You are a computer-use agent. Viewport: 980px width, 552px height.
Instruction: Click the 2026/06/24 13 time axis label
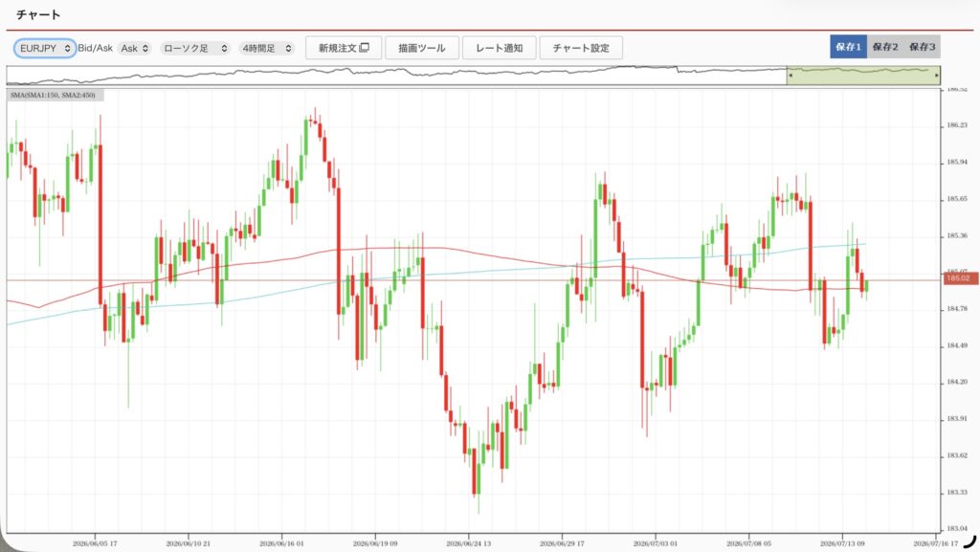469,544
